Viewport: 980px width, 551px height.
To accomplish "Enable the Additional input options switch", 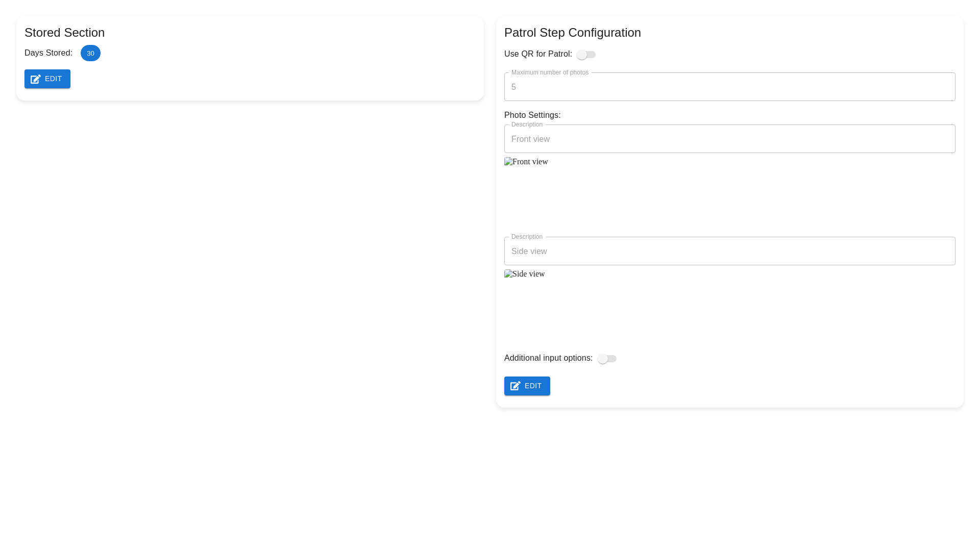I will [x=607, y=359].
